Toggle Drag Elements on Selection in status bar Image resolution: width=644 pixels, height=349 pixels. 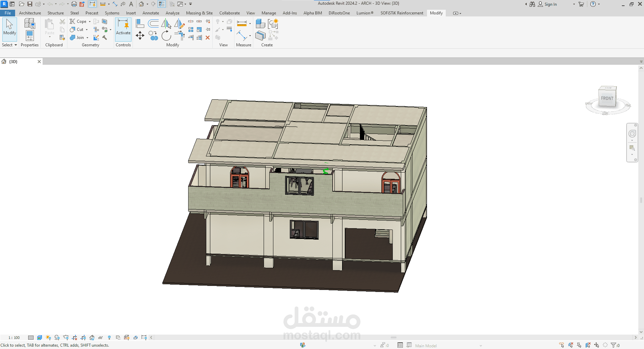[x=597, y=345]
